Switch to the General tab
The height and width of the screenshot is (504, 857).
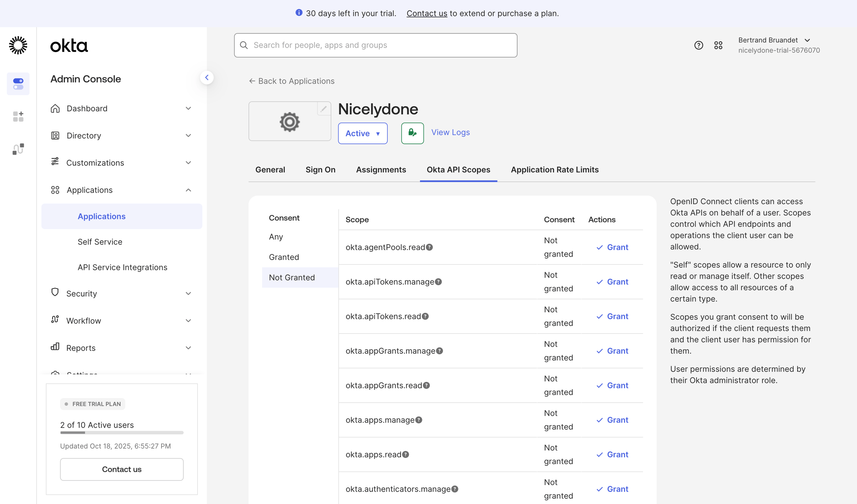(270, 170)
